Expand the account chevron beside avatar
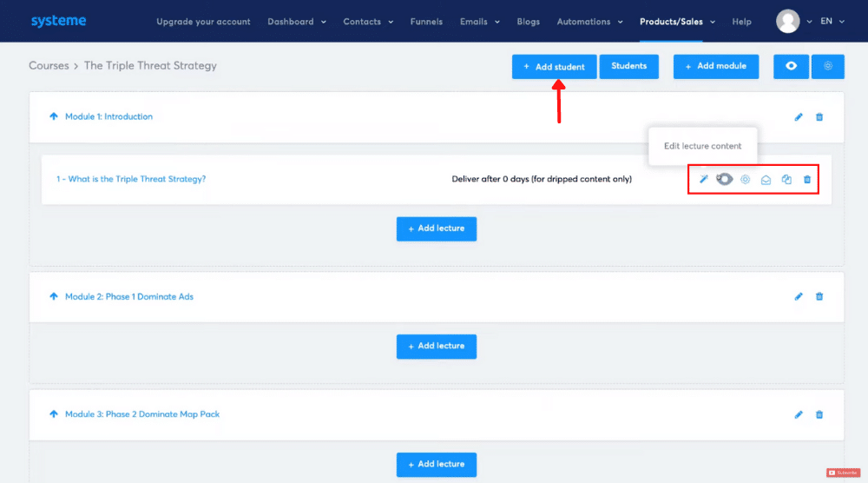The width and height of the screenshot is (868, 483). pos(809,22)
